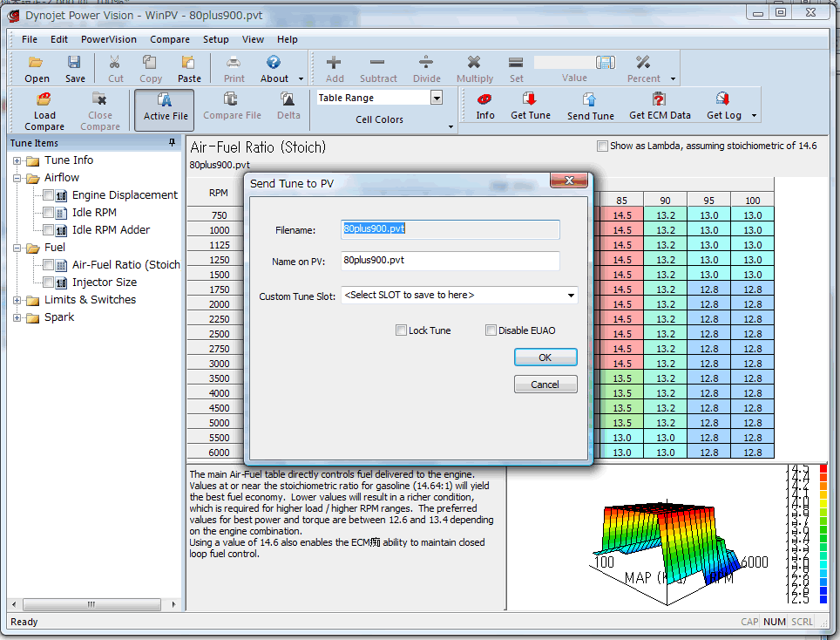Open the Get Log toolbar overflow arrow
The width and height of the screenshot is (840, 640).
coord(755,115)
